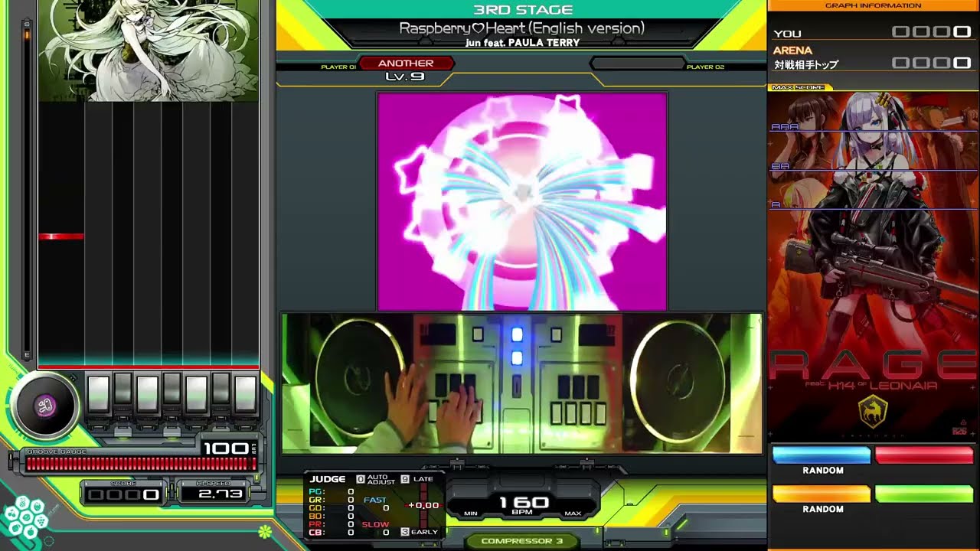Screen dimensions: 980x551
Task: Click the RANDOM label under orange bar
Action: pos(823,509)
